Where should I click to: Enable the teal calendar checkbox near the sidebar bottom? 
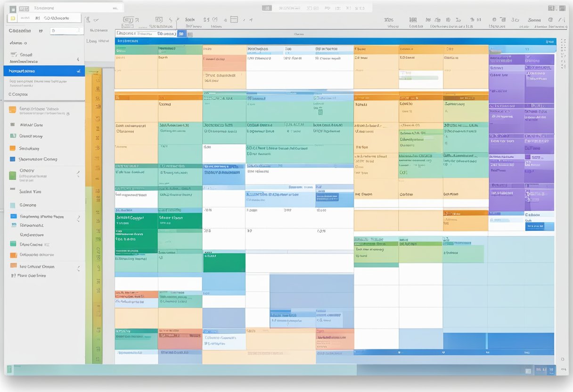pyautogui.click(x=12, y=244)
